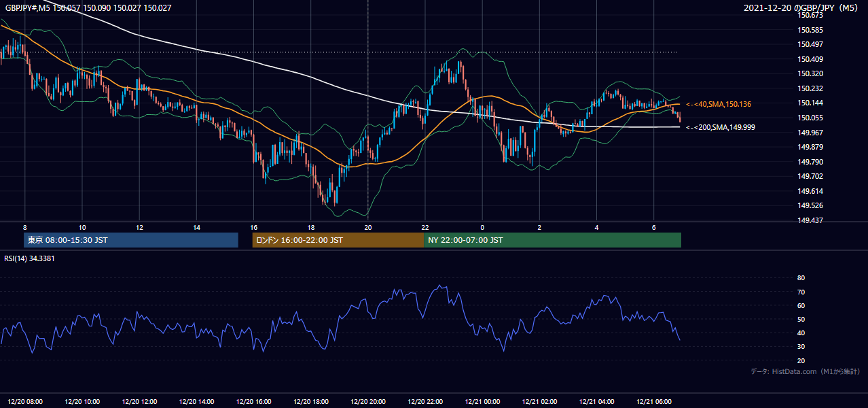The image size is (868, 408).
Task: Click the 12/20 10:00 date label
Action: tap(82, 402)
